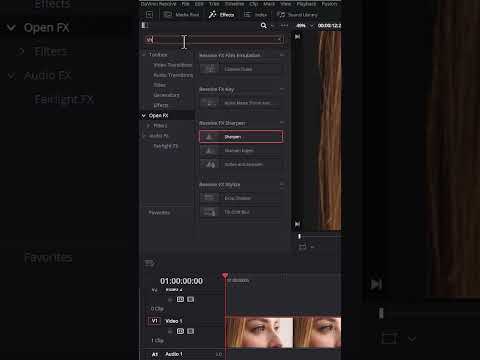Click the 01:00:00:00 timeline timecode
Image resolution: width=480 pixels, height=360 pixels.
(x=181, y=281)
